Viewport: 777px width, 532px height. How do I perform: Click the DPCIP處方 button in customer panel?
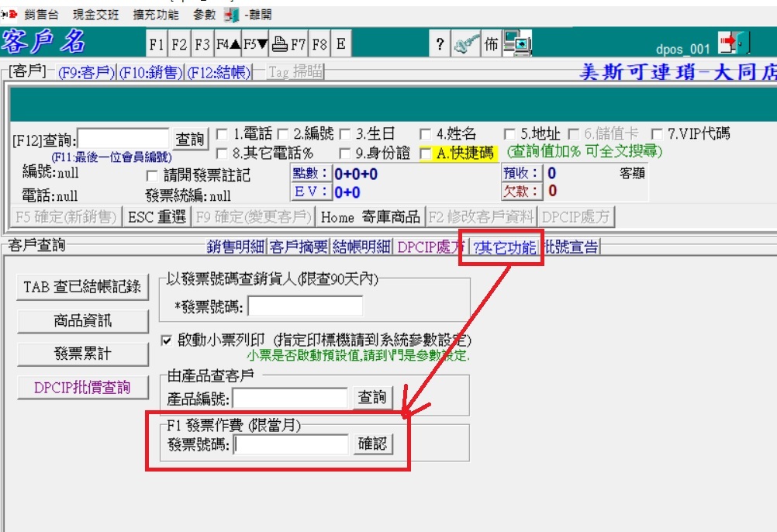pos(576,217)
